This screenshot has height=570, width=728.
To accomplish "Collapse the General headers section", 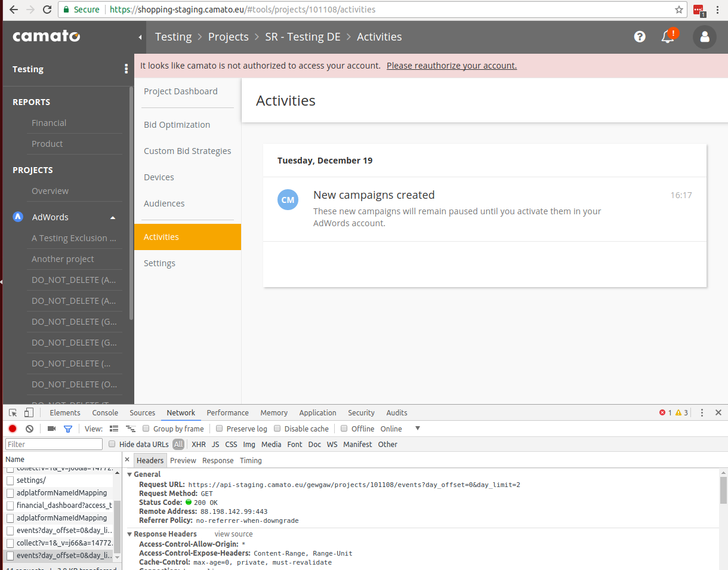I will coord(130,475).
